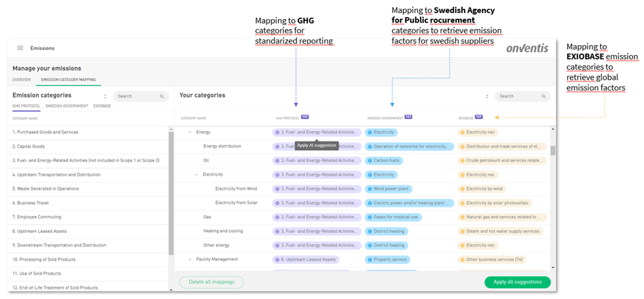This screenshot has height=299, width=644.
Task: Open the hamburger menu next to Emissions
Action: pos(20,48)
